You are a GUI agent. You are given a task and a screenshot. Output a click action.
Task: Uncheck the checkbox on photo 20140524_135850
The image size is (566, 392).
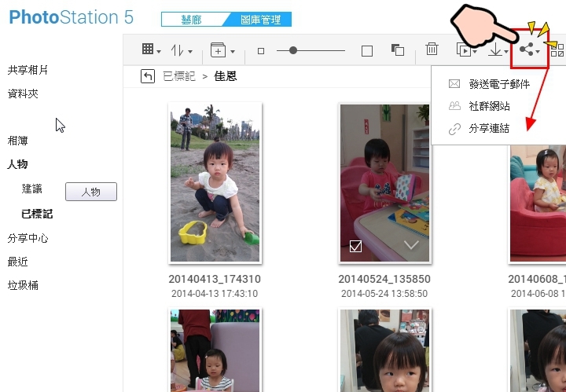tap(355, 247)
